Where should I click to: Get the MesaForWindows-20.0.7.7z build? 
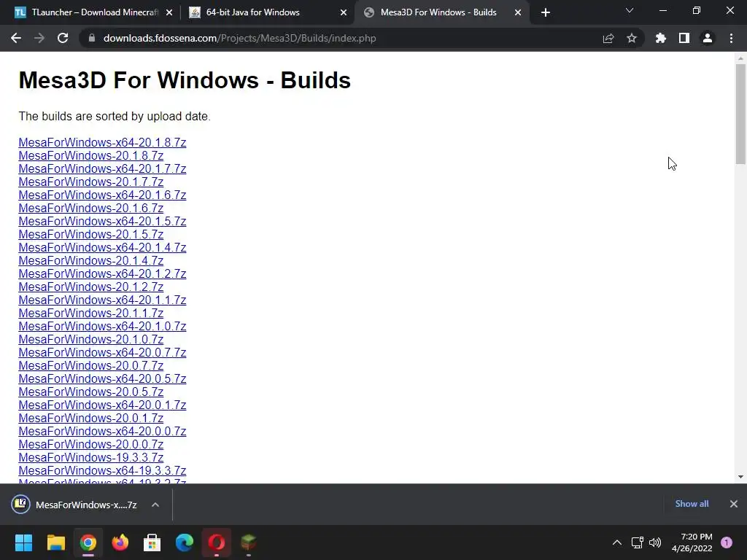91,366
